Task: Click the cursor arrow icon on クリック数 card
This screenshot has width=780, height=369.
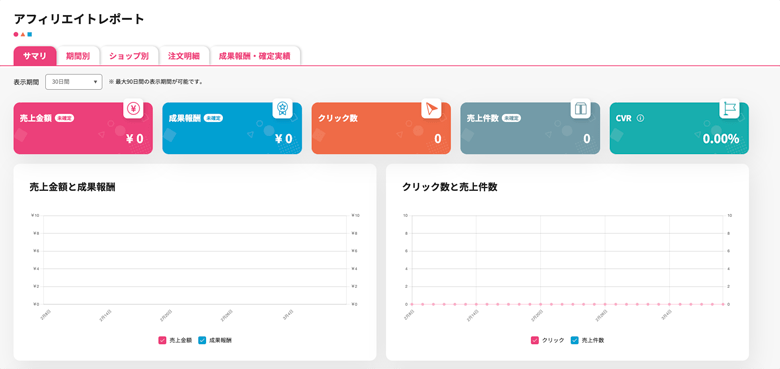Action: pos(431,108)
